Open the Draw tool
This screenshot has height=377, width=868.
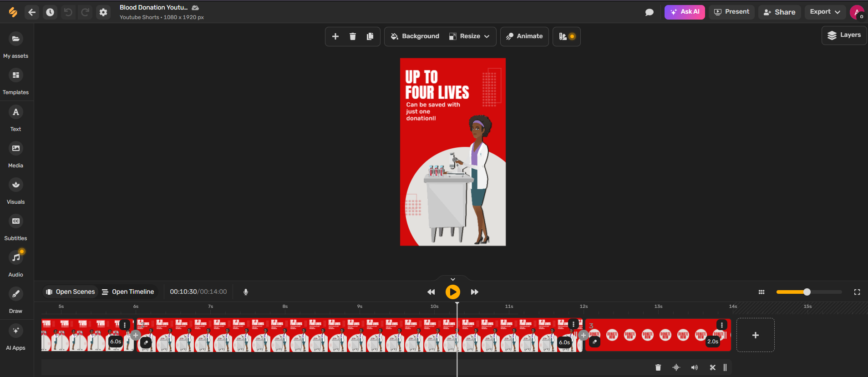(x=16, y=294)
